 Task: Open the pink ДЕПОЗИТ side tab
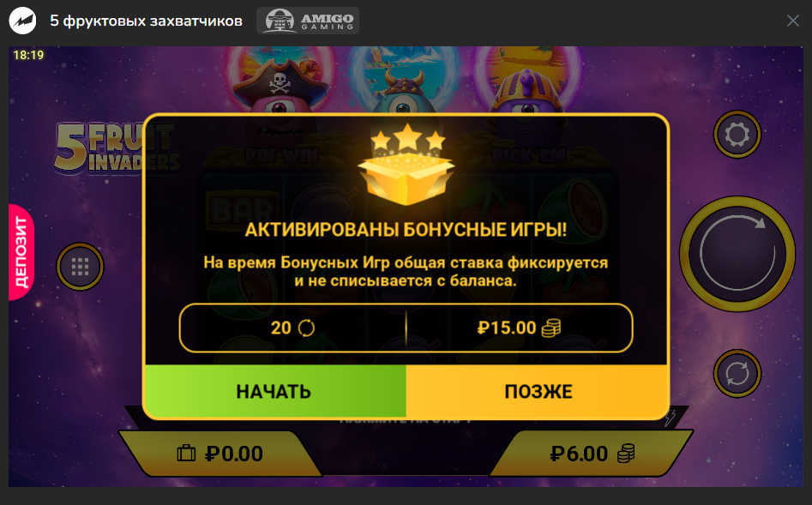(x=21, y=252)
